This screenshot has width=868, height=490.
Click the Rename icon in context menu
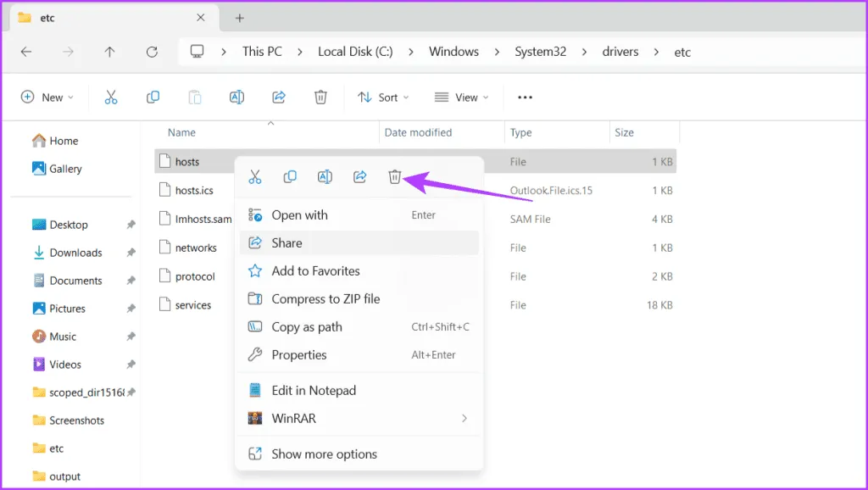point(325,176)
